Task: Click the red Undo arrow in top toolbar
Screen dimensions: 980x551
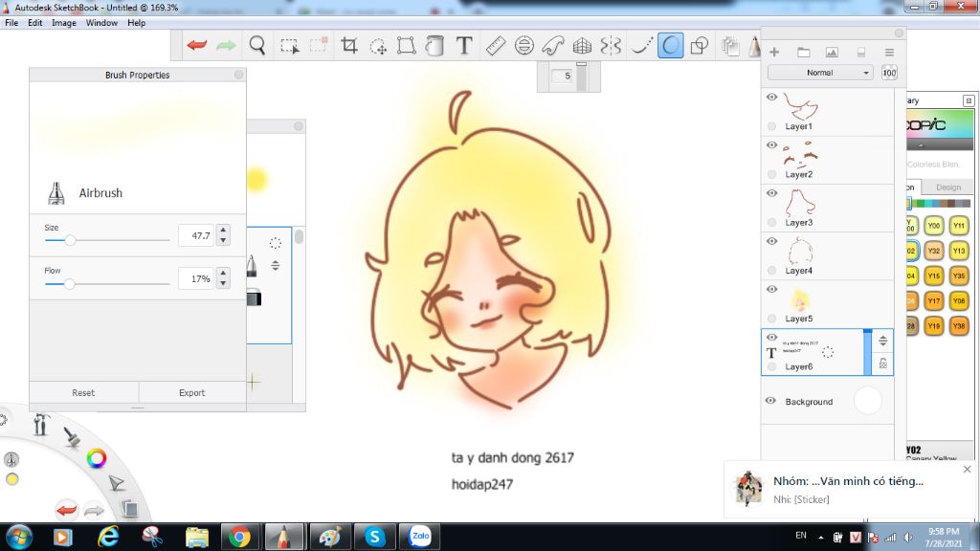Action: [x=197, y=45]
